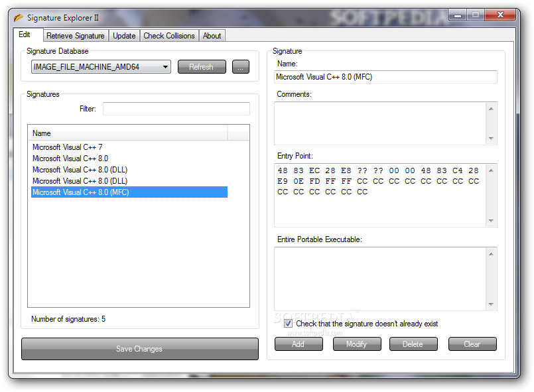Select 'Microsoft Visual C++ 8.0' signature
The image size is (534, 392).
click(129, 159)
